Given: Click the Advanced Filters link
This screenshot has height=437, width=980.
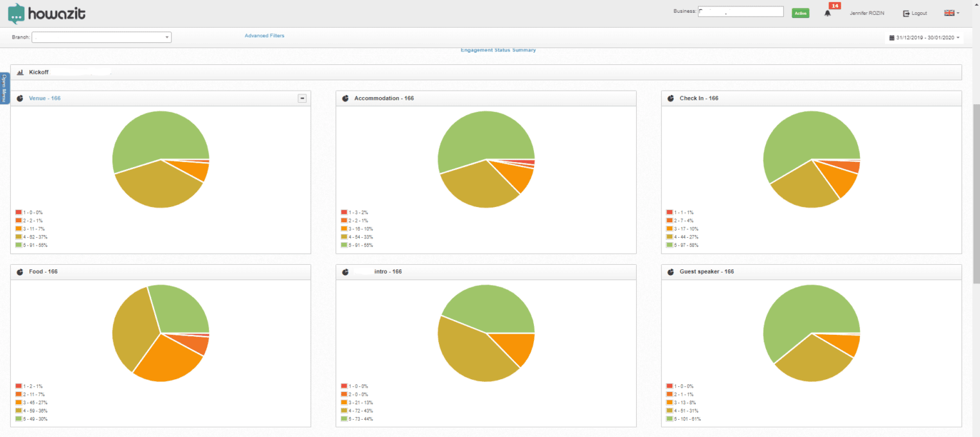Looking at the screenshot, I should tap(264, 36).
